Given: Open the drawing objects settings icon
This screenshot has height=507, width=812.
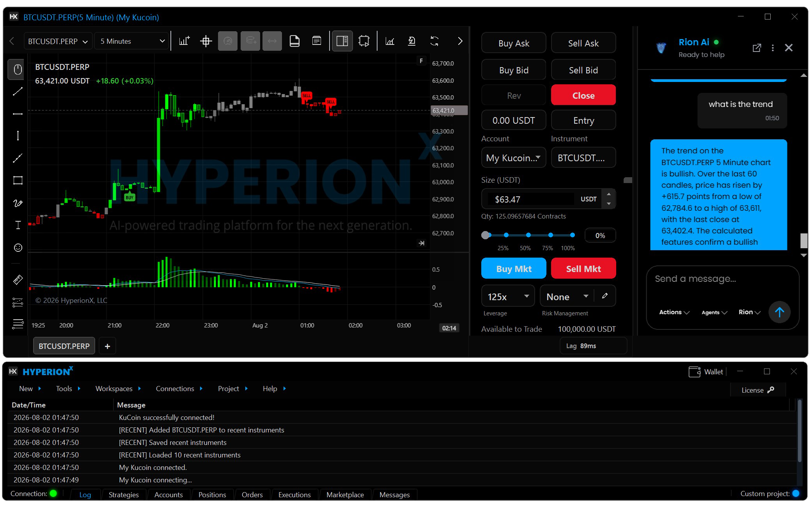Looking at the screenshot, I should click(x=18, y=302).
